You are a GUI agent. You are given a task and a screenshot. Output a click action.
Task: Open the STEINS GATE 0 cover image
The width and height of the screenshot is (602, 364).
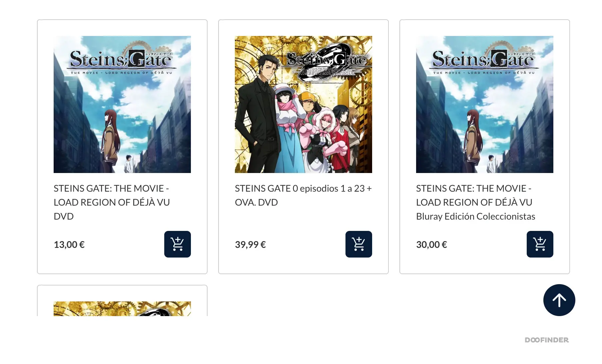coord(303,104)
